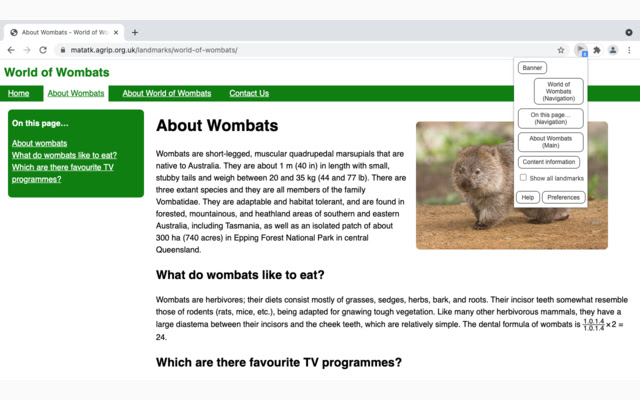Bookmark this page with the star icon
This screenshot has height=400, width=640.
(561, 50)
